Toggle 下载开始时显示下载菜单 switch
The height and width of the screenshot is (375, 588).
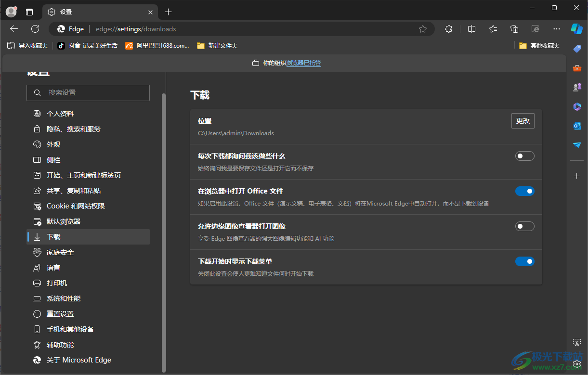(525, 261)
